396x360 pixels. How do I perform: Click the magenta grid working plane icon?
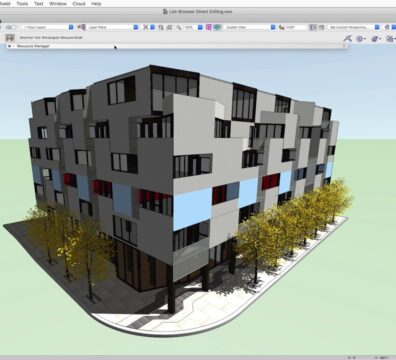click(209, 27)
